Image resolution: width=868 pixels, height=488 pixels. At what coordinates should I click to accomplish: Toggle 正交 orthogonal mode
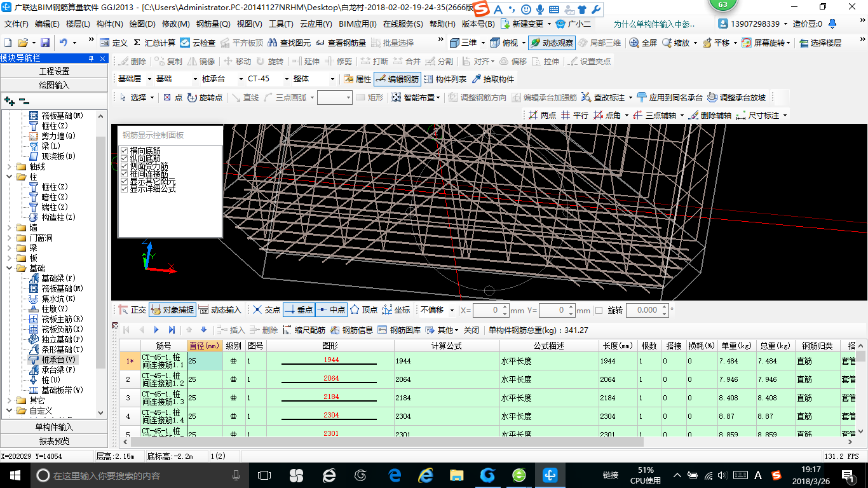tap(132, 309)
